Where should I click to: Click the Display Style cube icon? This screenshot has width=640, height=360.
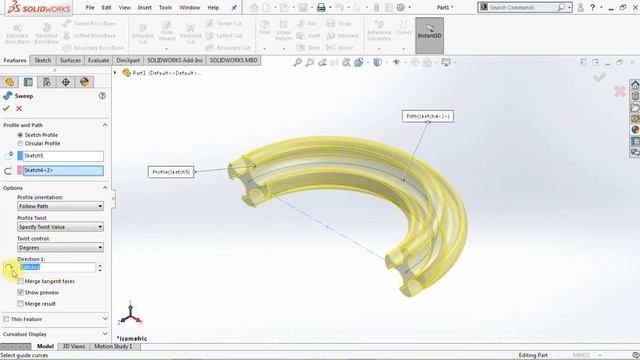pos(378,62)
